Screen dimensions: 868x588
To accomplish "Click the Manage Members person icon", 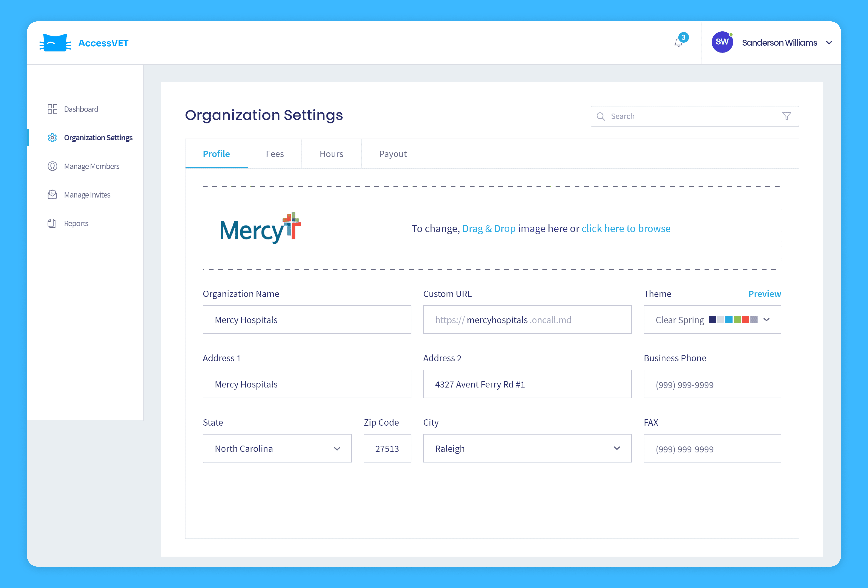I will pyautogui.click(x=52, y=166).
